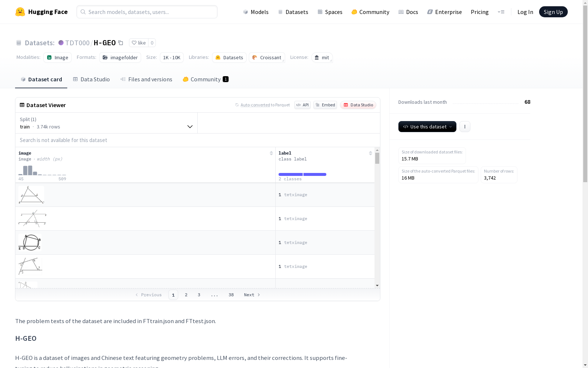Go to page 3 of the viewer
This screenshot has height=368, width=588.
click(199, 295)
